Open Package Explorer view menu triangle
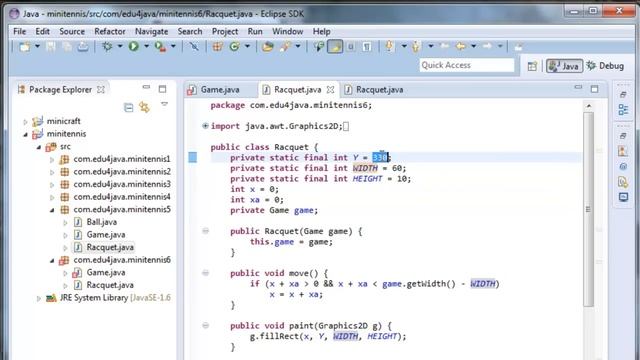640x360 pixels. [164, 104]
